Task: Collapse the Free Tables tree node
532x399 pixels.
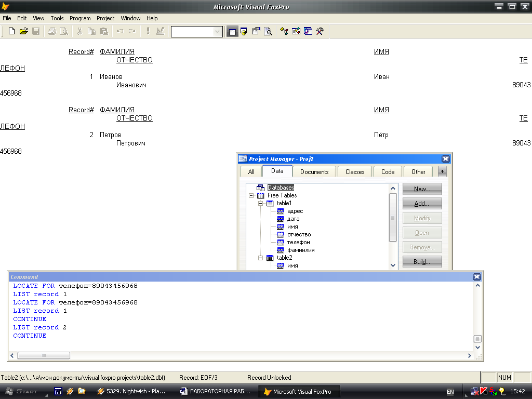Action: click(x=251, y=195)
